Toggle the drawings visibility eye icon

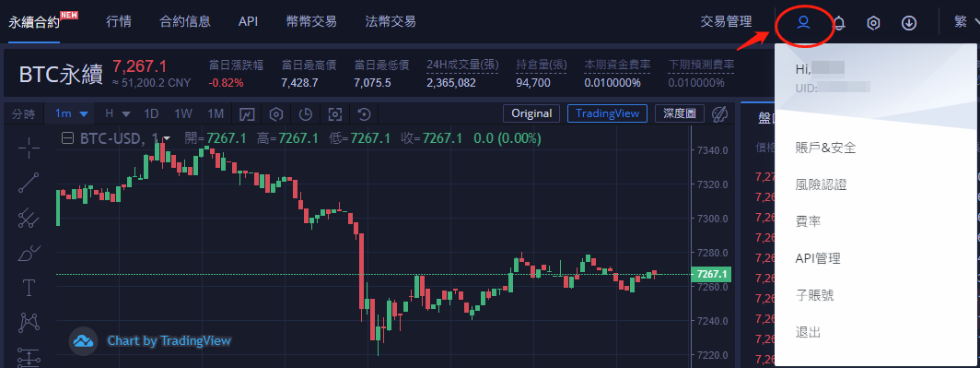[x=720, y=114]
